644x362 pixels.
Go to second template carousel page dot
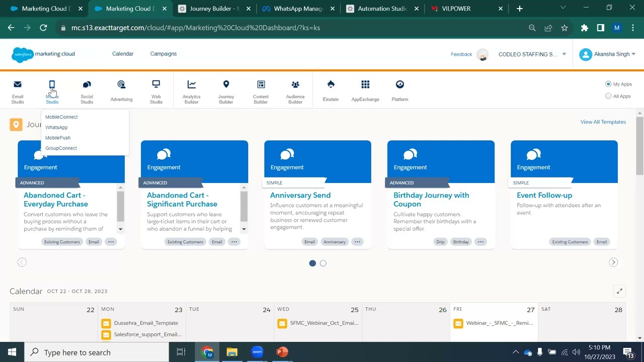(x=323, y=263)
